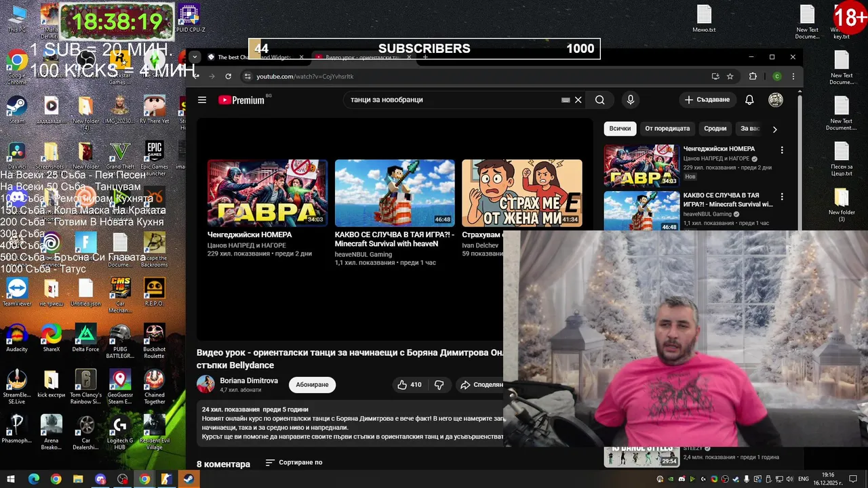The image size is (868, 488).
Task: Dislike the video with thumbs down
Action: 439,384
